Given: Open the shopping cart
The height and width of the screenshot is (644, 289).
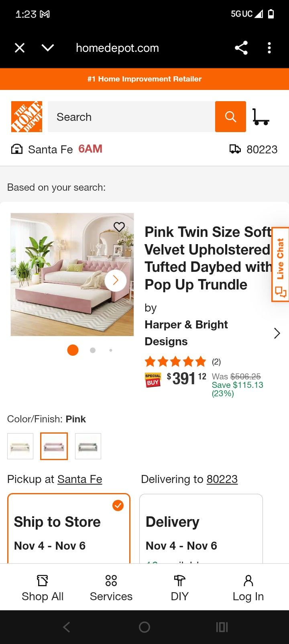Looking at the screenshot, I should (x=262, y=117).
